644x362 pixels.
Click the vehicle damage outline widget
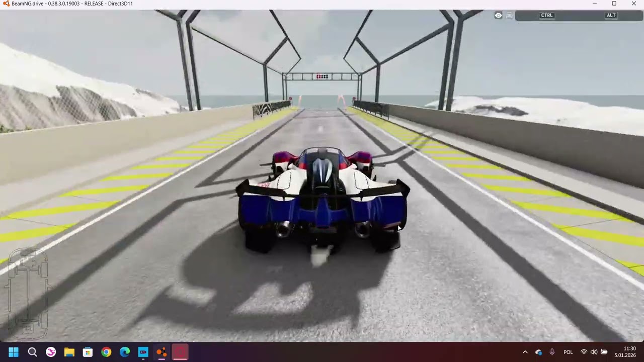click(28, 293)
